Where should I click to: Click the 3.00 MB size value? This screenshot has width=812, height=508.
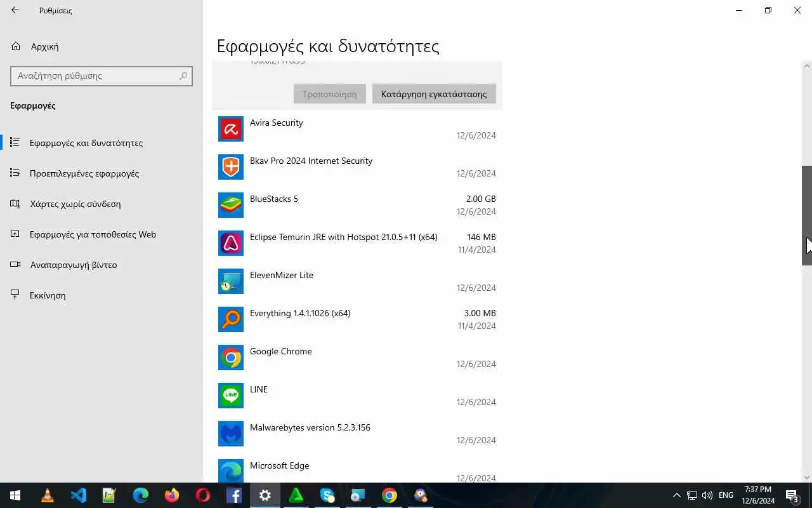(x=480, y=313)
